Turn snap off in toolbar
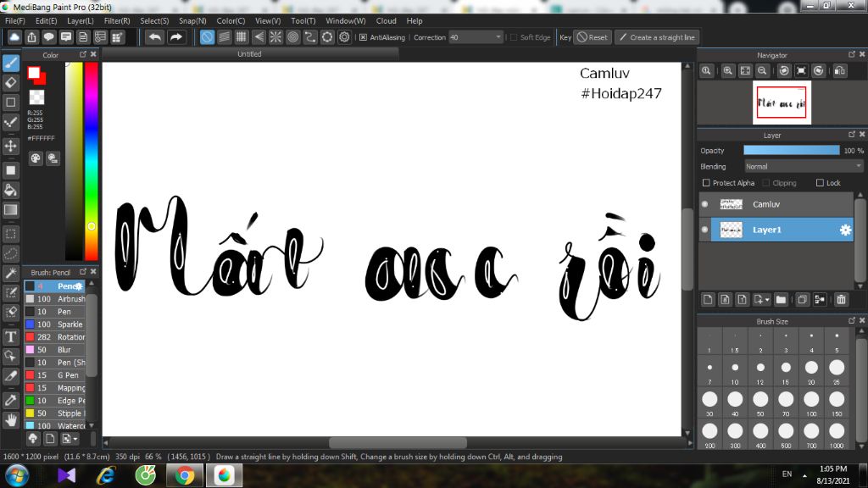 207,37
